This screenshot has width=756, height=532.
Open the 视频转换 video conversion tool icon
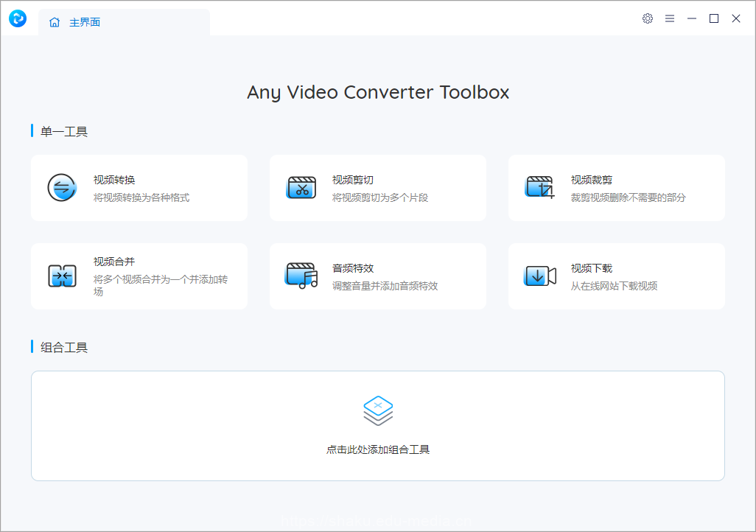point(63,187)
